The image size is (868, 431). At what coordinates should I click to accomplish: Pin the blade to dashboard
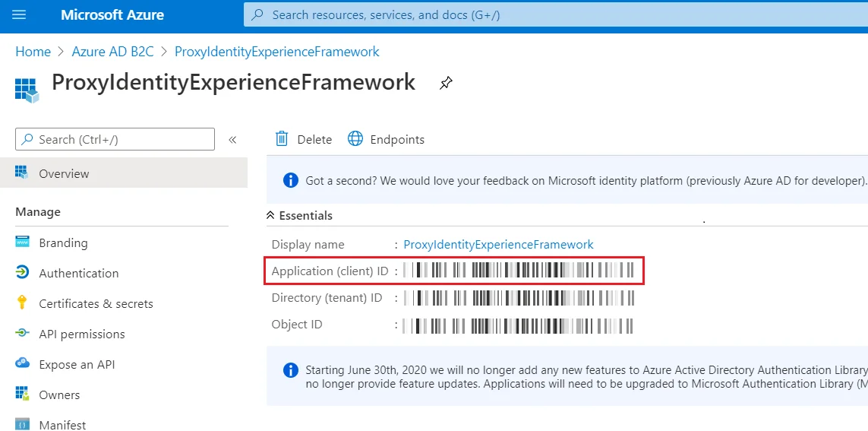(x=446, y=84)
